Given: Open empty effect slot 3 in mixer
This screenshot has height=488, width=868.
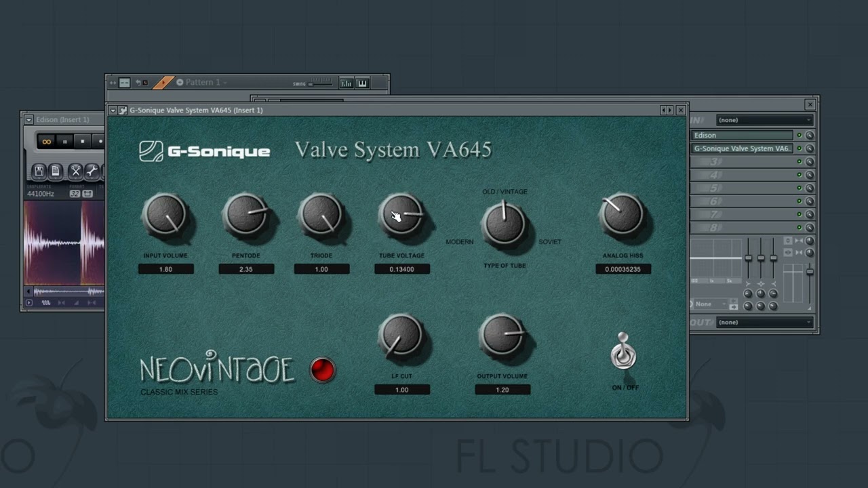Looking at the screenshot, I should [742, 161].
